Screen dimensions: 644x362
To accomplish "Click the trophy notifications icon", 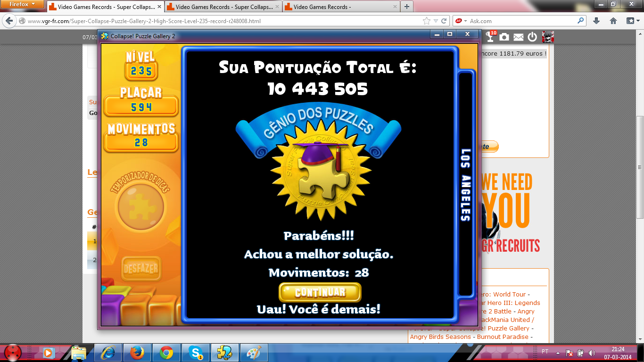I will click(x=491, y=37).
